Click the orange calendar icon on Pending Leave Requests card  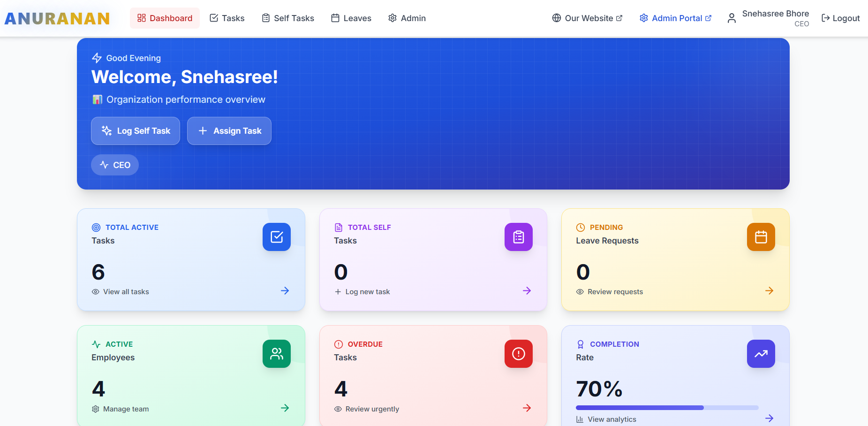pyautogui.click(x=761, y=237)
